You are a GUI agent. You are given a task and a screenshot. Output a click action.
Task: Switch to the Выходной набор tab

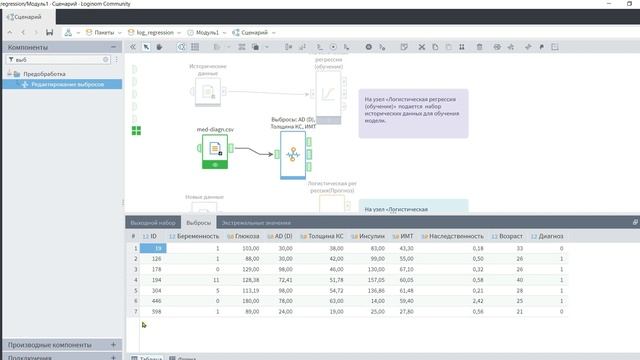click(153, 223)
